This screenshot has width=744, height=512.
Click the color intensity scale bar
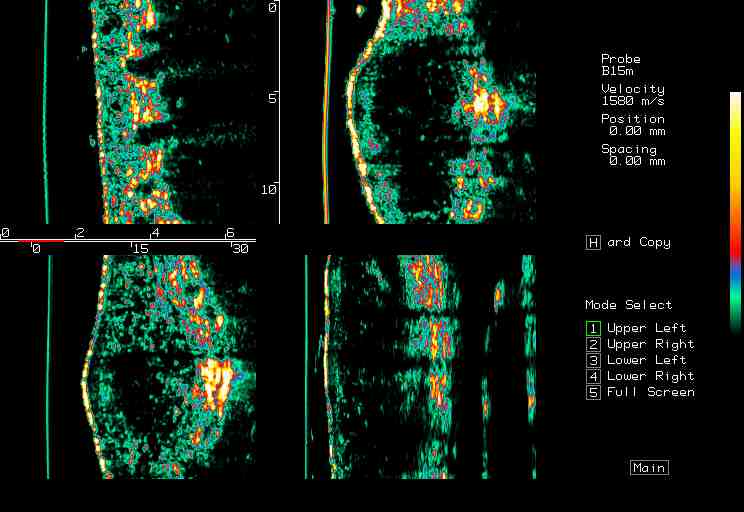pyautogui.click(x=735, y=212)
